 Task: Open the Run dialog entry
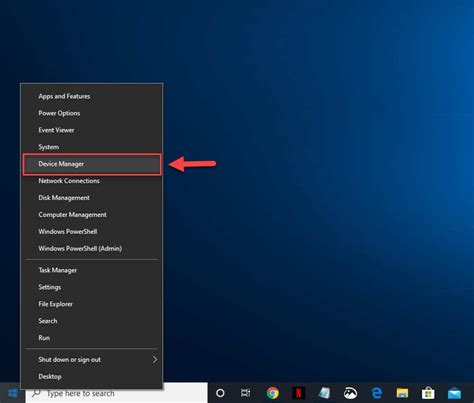(92, 338)
